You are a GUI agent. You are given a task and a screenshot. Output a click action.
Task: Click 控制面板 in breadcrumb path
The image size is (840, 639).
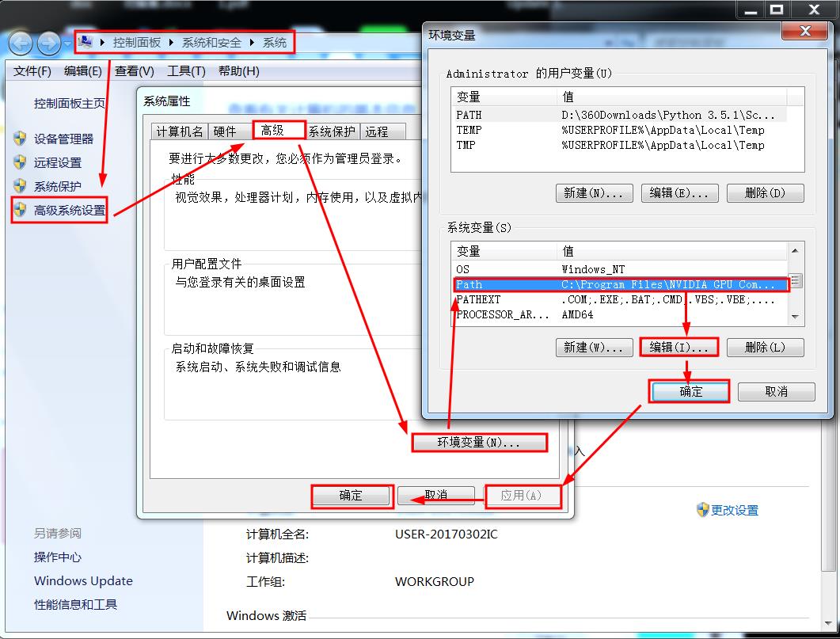click(x=137, y=43)
